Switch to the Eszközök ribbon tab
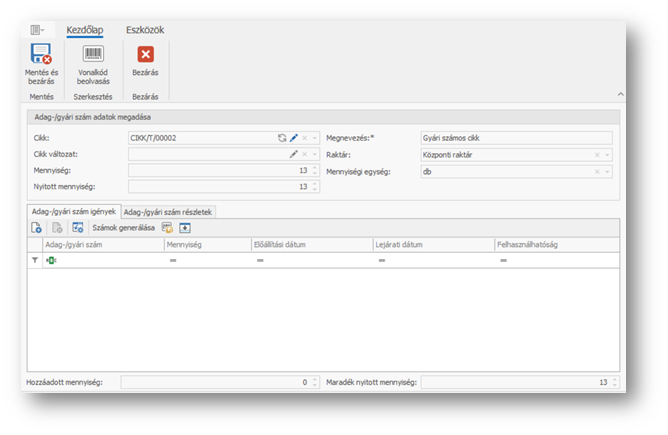Image resolution: width=668 pixels, height=435 pixels. pyautogui.click(x=145, y=30)
